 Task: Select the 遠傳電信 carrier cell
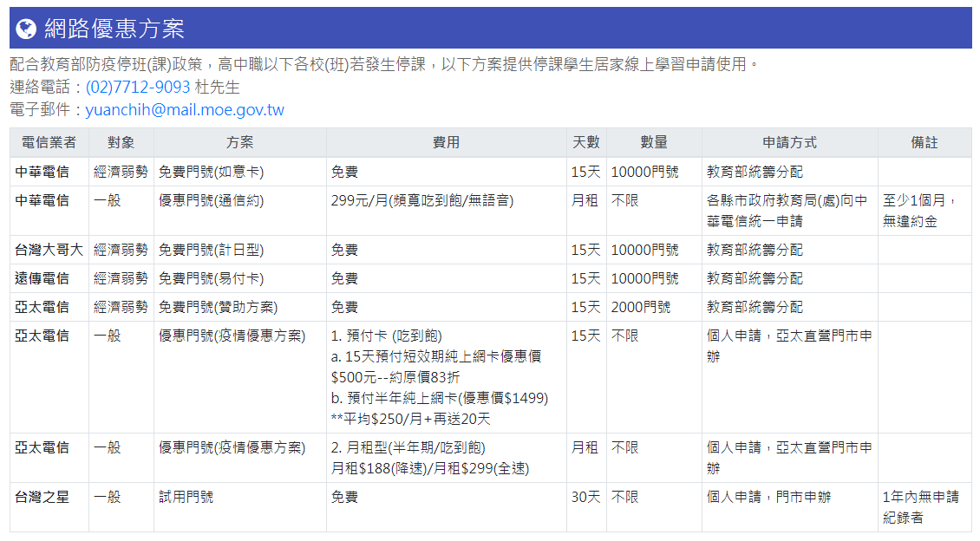49,278
